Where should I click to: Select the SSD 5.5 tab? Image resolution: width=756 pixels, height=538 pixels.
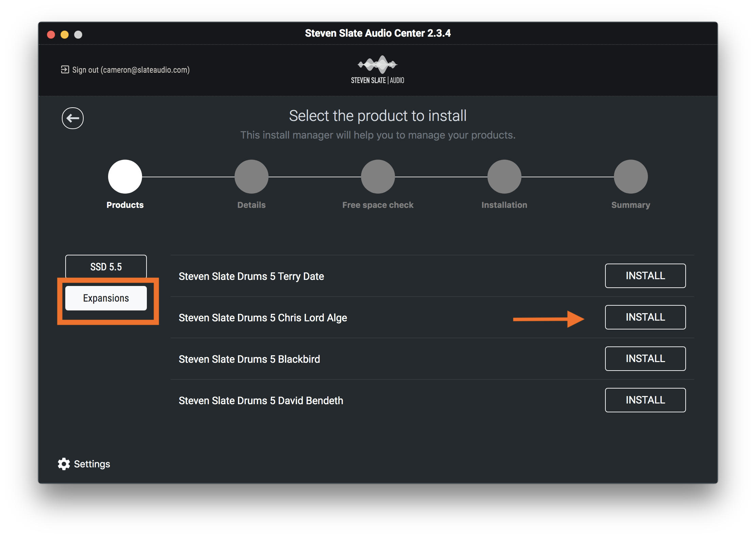(106, 267)
